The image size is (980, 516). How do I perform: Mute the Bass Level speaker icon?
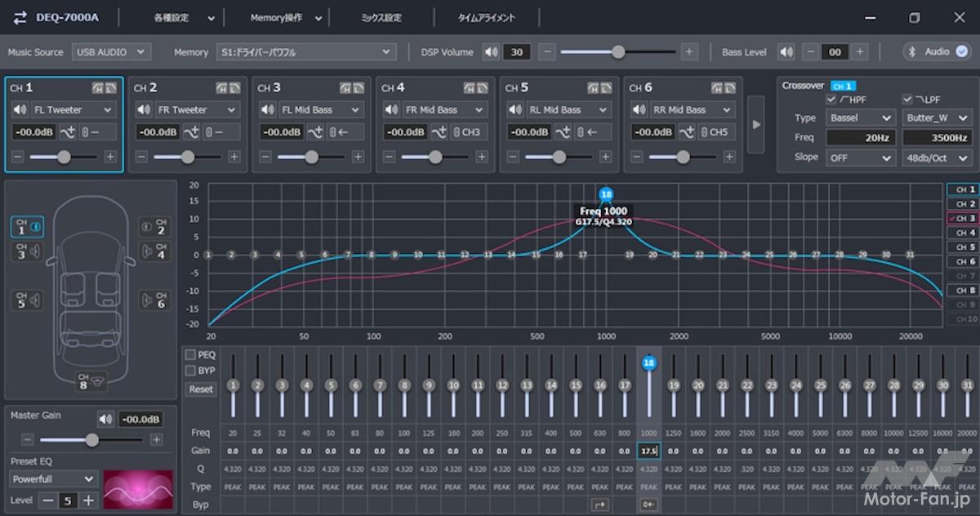[x=786, y=52]
